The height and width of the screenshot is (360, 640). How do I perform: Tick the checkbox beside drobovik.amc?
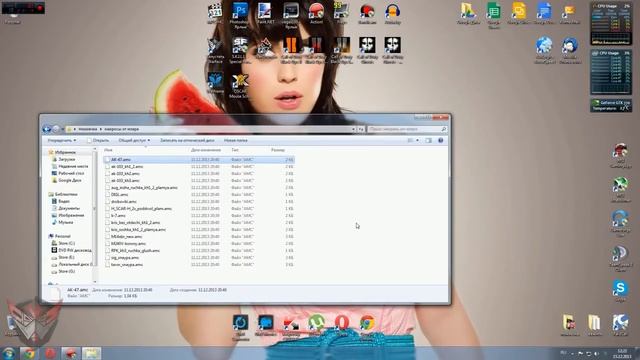tap(107, 202)
